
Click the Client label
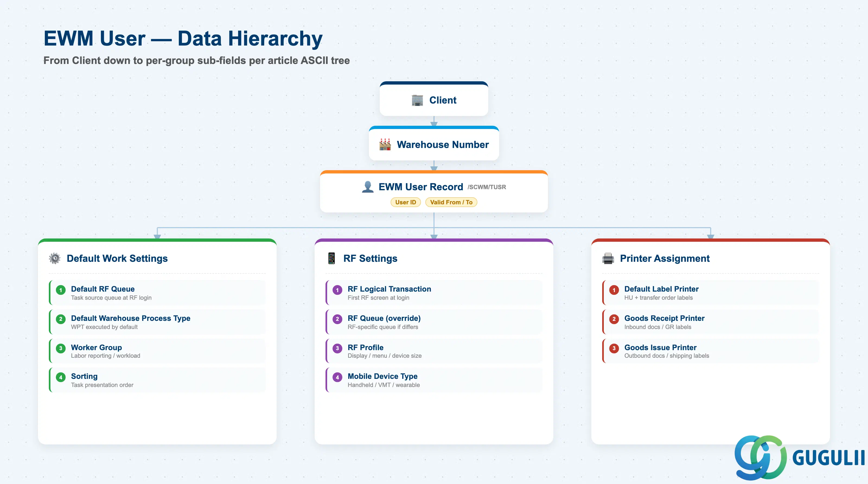point(443,100)
